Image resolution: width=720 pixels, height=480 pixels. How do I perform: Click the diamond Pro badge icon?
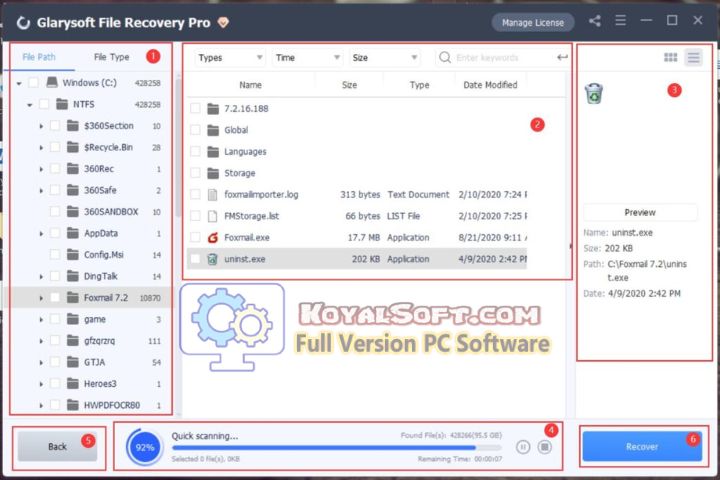point(223,22)
